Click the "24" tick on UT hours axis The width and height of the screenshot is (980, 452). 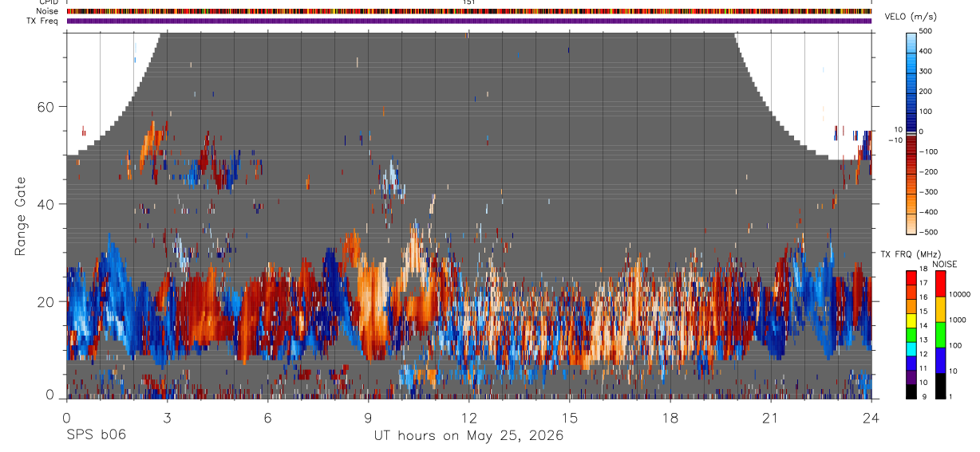point(871,417)
